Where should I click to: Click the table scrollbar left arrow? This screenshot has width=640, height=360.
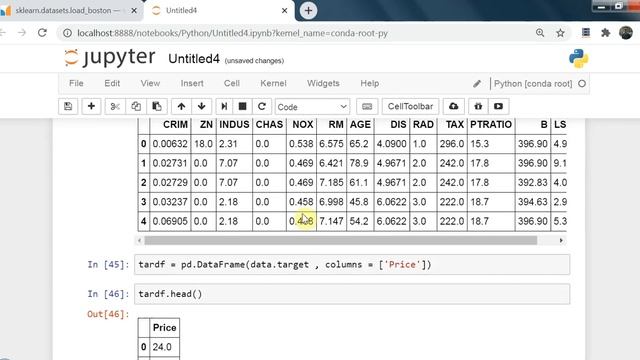click(x=139, y=240)
